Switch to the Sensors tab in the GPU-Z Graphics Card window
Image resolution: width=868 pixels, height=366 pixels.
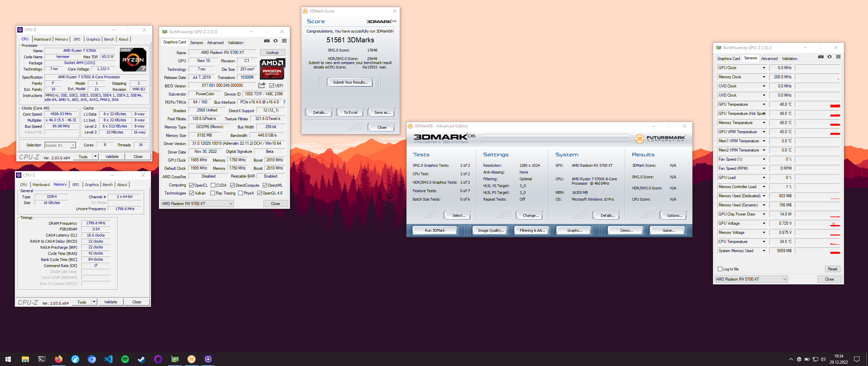[196, 43]
